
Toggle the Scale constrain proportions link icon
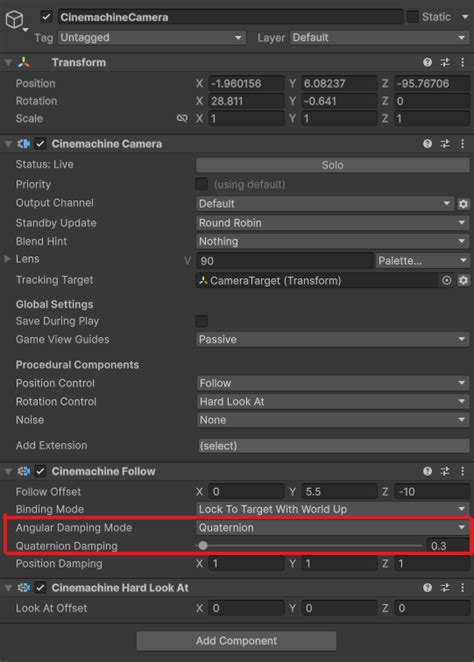(x=182, y=118)
